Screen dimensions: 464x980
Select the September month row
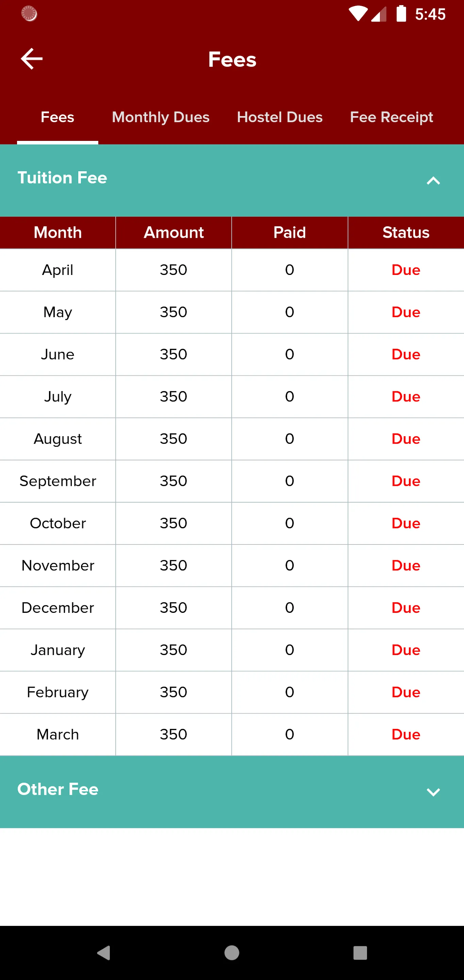[x=232, y=481]
